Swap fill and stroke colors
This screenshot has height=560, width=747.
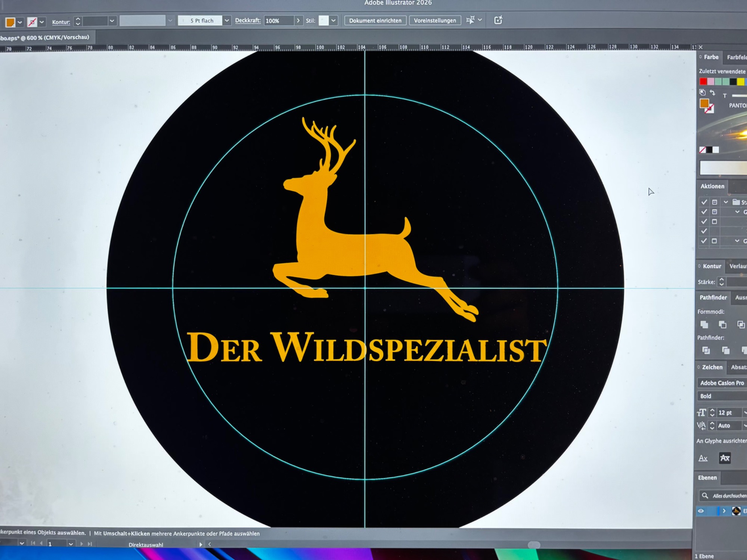[x=713, y=93]
